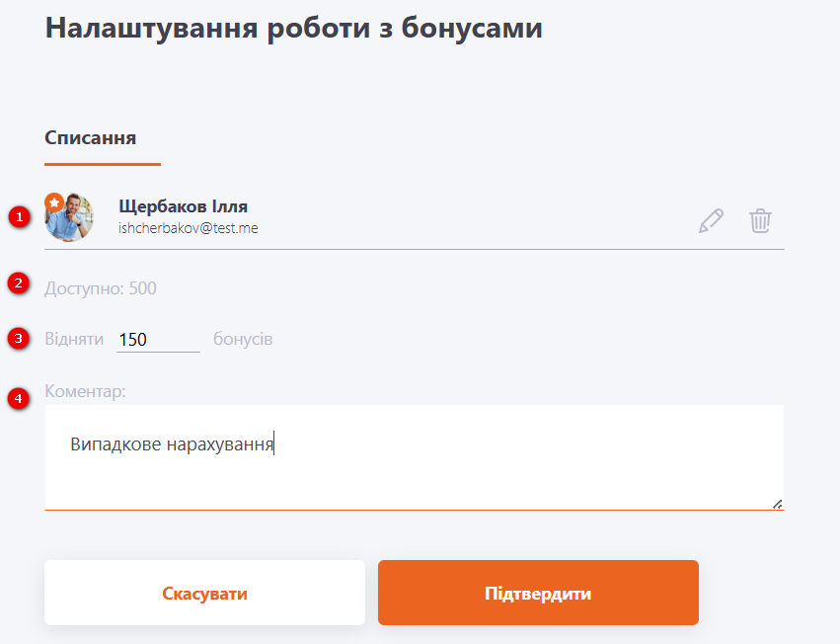
Task: Click the Коментар: label
Action: pos(85,391)
